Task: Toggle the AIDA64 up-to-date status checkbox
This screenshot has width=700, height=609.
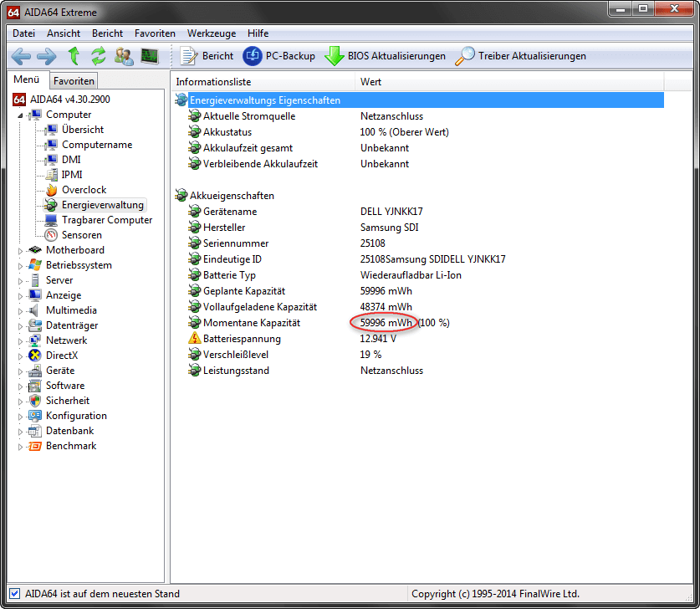Action: (x=15, y=593)
